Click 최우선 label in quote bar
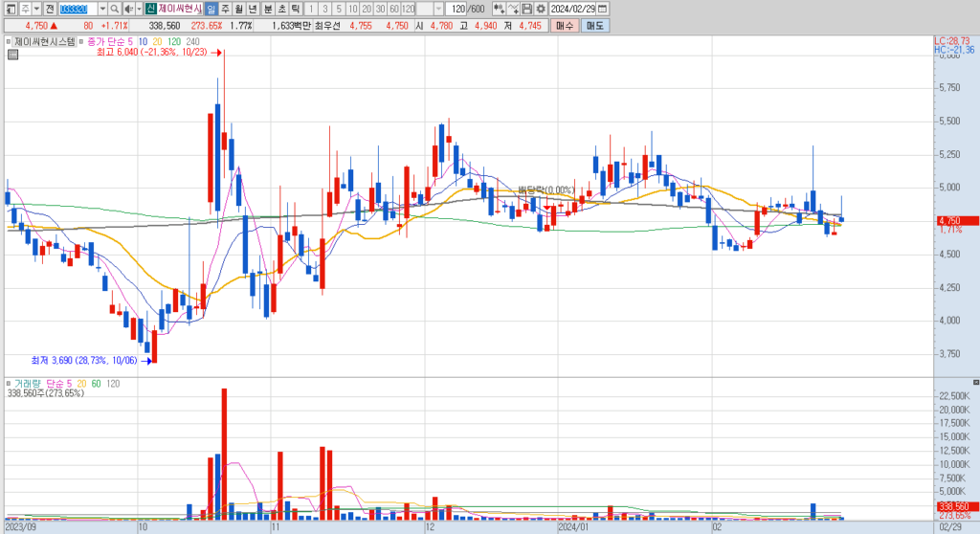The width and height of the screenshot is (980, 534). click(327, 26)
